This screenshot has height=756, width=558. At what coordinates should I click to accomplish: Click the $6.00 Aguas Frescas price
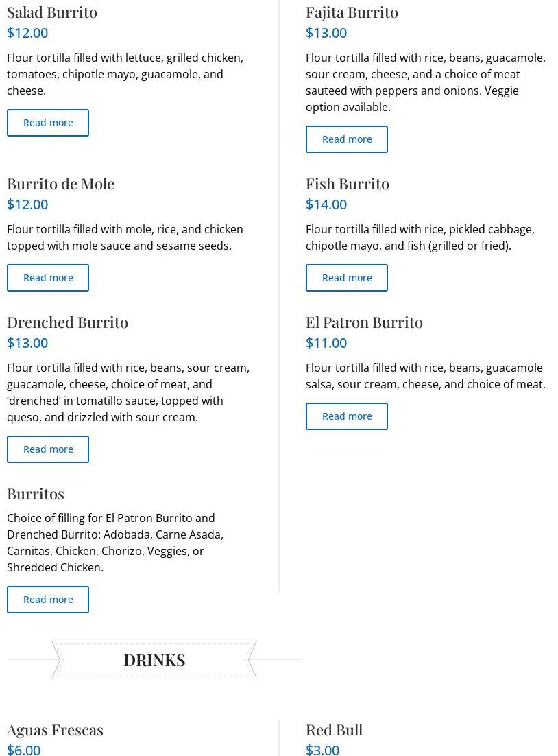23,749
